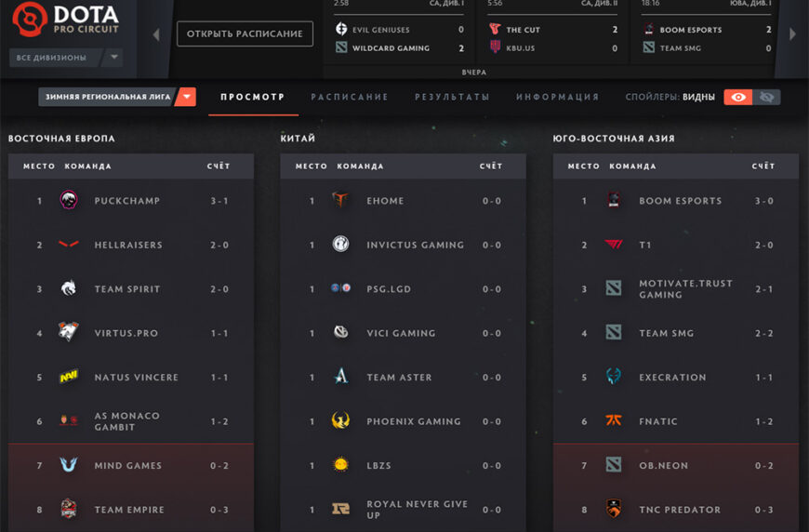Click the TNC Predator logo
809x532 pixels.
[x=613, y=509]
